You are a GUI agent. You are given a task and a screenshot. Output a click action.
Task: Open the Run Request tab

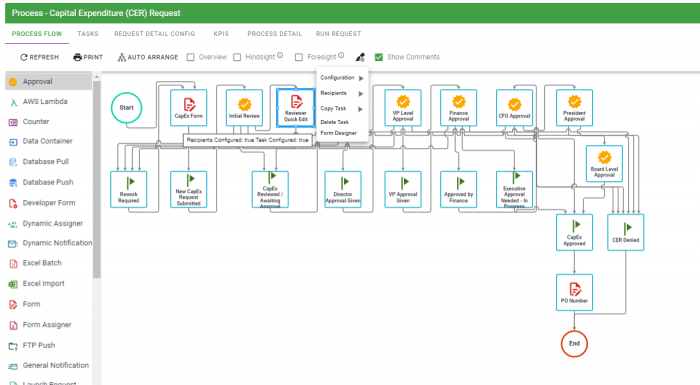[x=338, y=34]
